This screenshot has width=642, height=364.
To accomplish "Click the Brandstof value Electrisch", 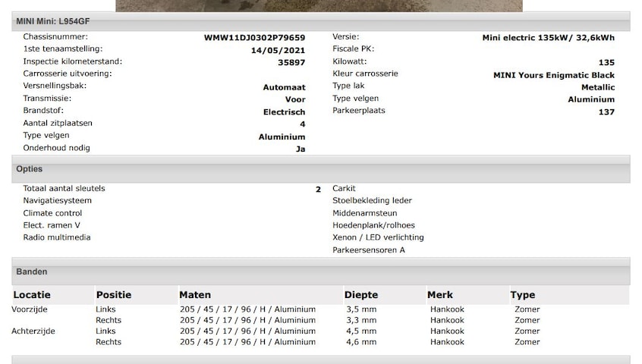I will click(284, 112).
